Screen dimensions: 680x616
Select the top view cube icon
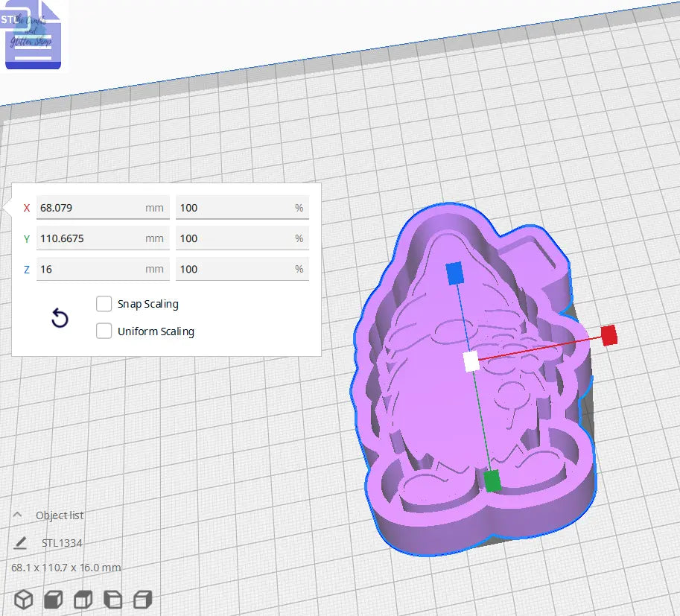coord(82,599)
